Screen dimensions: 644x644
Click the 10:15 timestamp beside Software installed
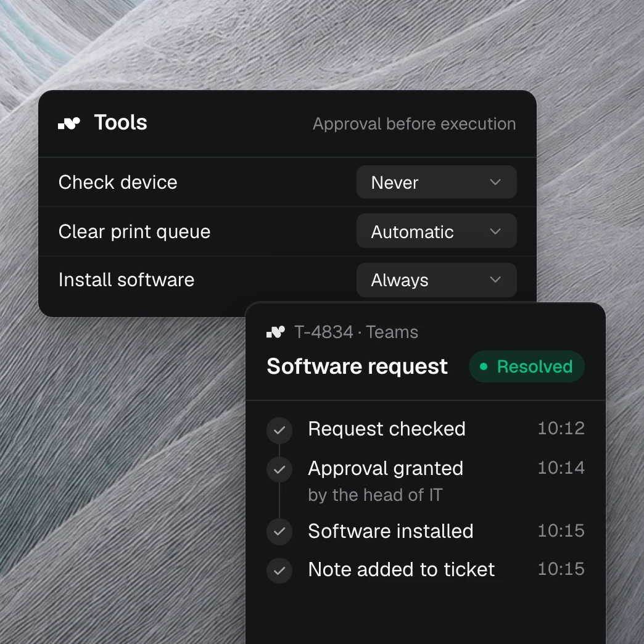561,530
